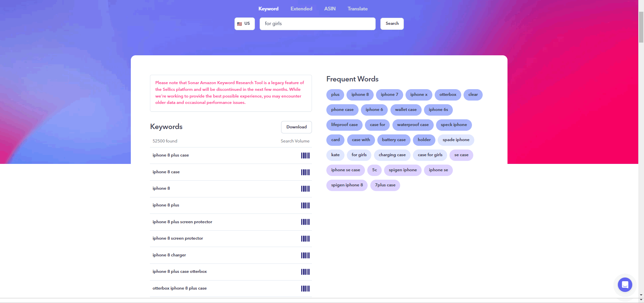This screenshot has height=303, width=644.
Task: Switch to the Translate tab
Action: point(358,9)
